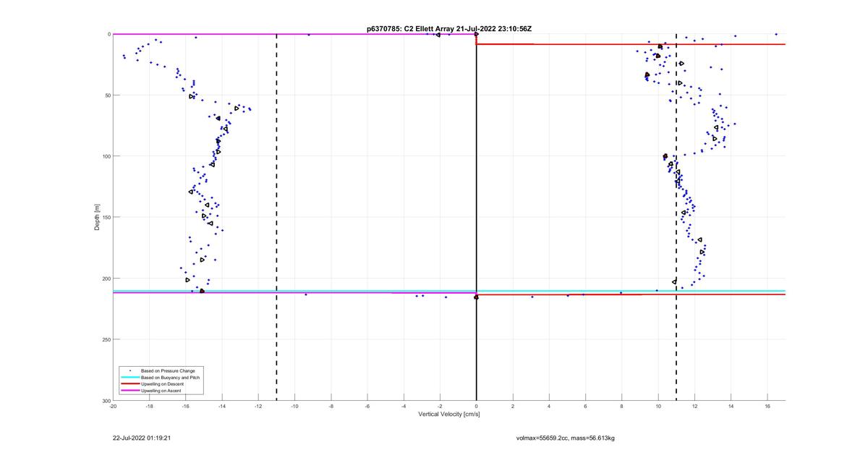Click x-axis tick label "6"

[x=585, y=406]
